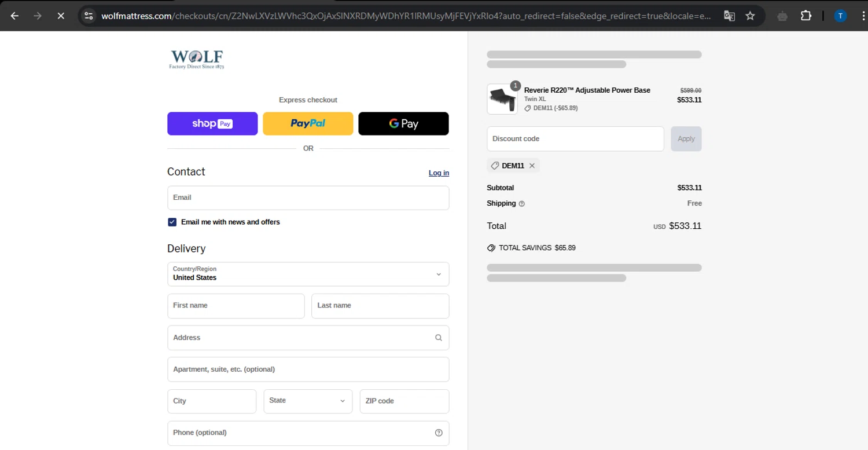Click the Last name field

pyautogui.click(x=380, y=306)
